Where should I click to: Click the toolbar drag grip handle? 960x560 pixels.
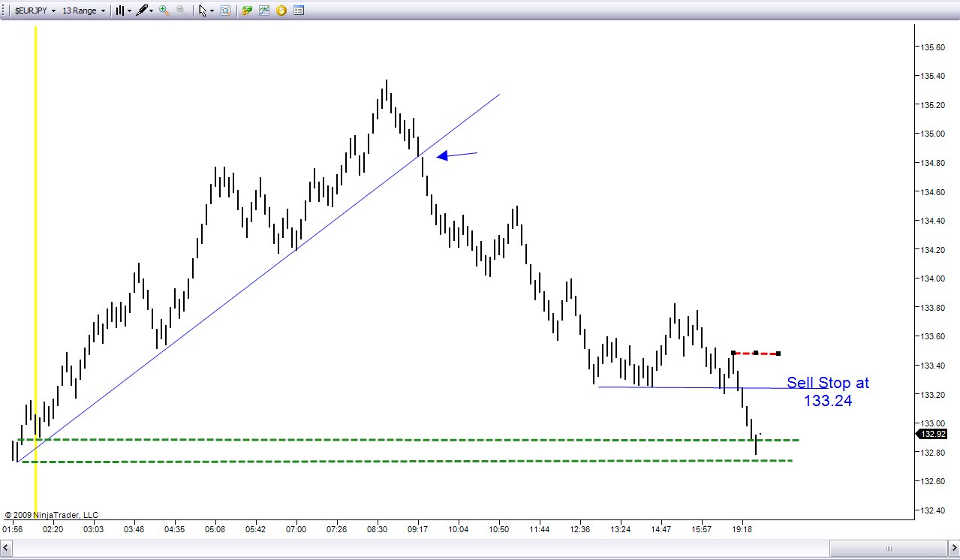coord(4,11)
